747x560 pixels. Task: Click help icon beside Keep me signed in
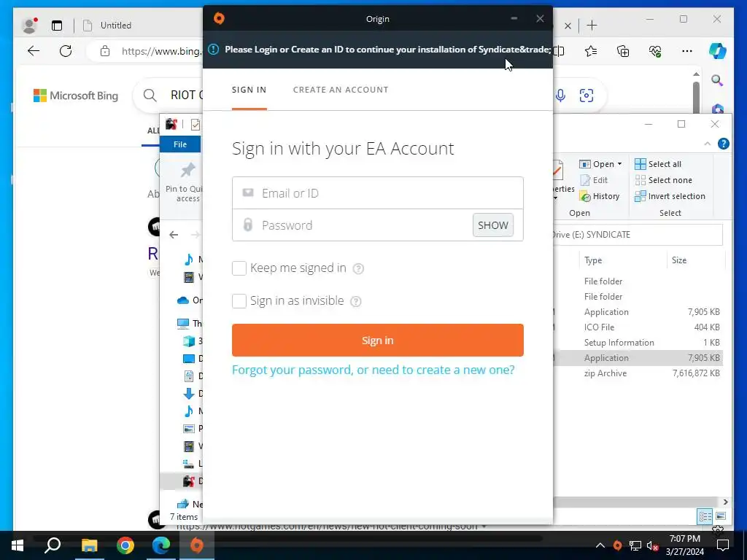[358, 268]
